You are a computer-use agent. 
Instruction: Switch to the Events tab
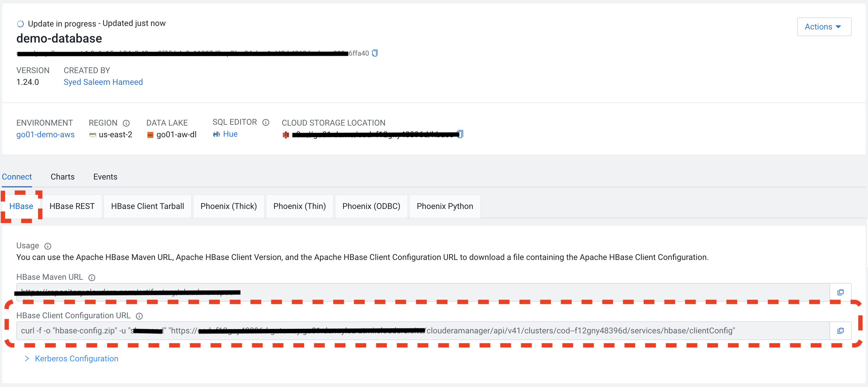[105, 177]
